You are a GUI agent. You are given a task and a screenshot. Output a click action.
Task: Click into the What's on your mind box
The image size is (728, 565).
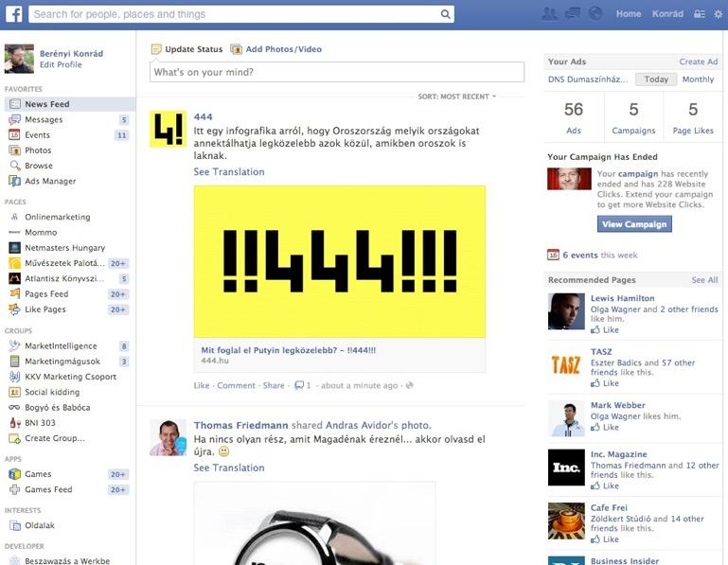click(x=337, y=72)
